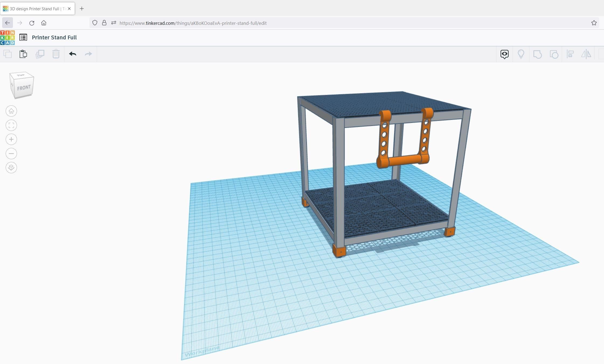Open a new browser tab
This screenshot has width=604, height=364.
[82, 9]
